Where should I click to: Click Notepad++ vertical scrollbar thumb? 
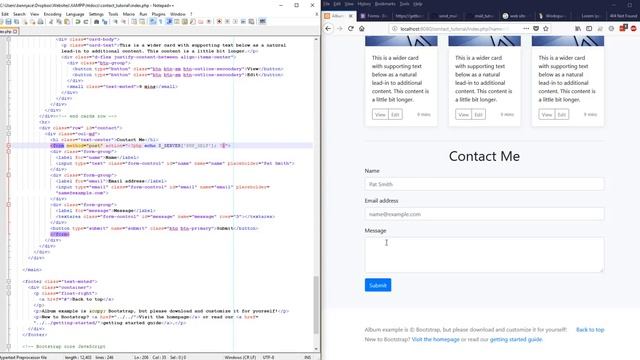pyautogui.click(x=316, y=304)
